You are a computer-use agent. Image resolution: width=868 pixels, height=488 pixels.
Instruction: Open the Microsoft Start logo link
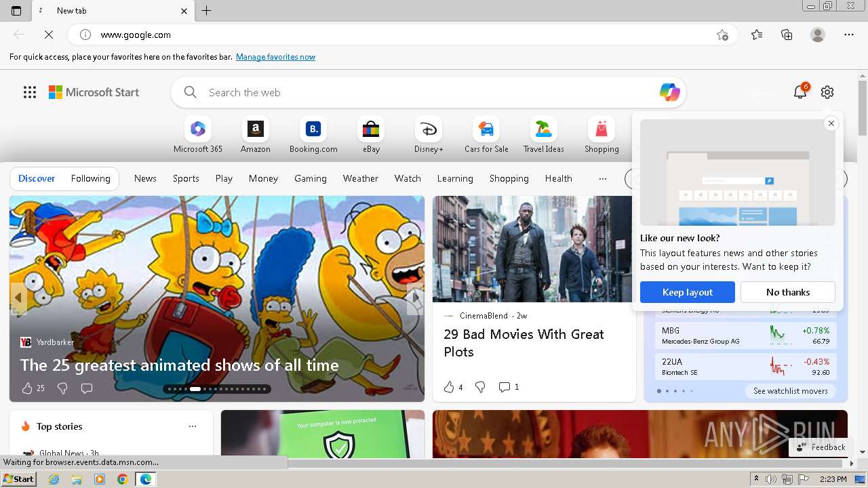pos(94,92)
